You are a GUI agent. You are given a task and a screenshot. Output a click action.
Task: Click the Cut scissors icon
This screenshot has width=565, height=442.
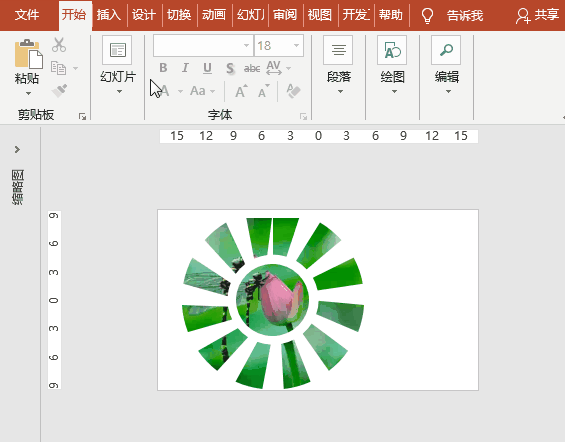point(59,45)
